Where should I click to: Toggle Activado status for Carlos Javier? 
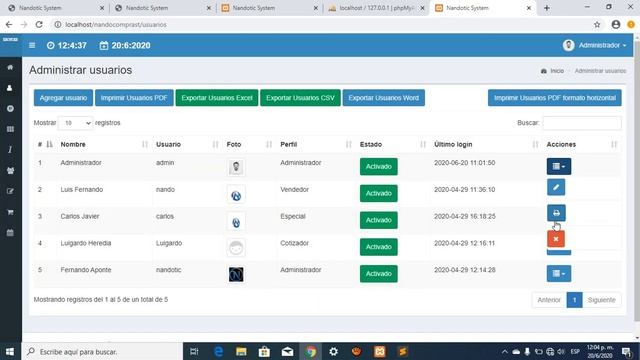tap(378, 220)
